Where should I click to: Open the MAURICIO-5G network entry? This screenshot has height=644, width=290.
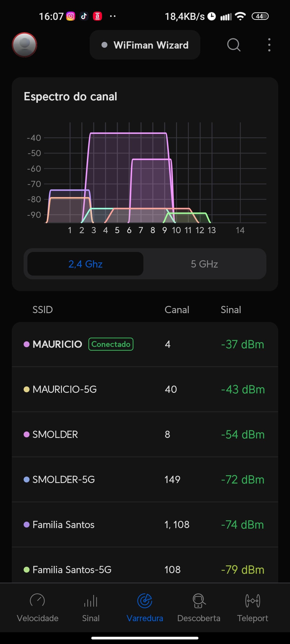click(145, 389)
